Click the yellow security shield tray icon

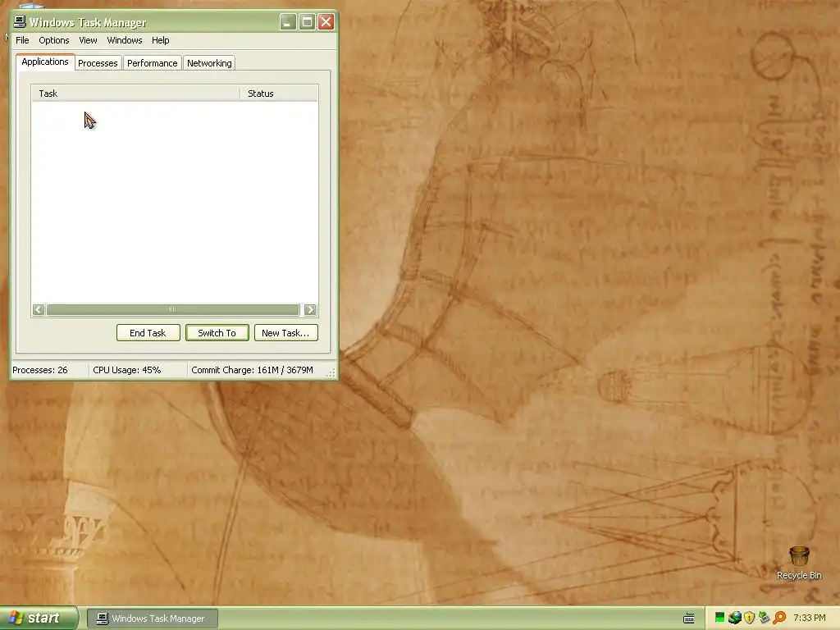pyautogui.click(x=750, y=618)
